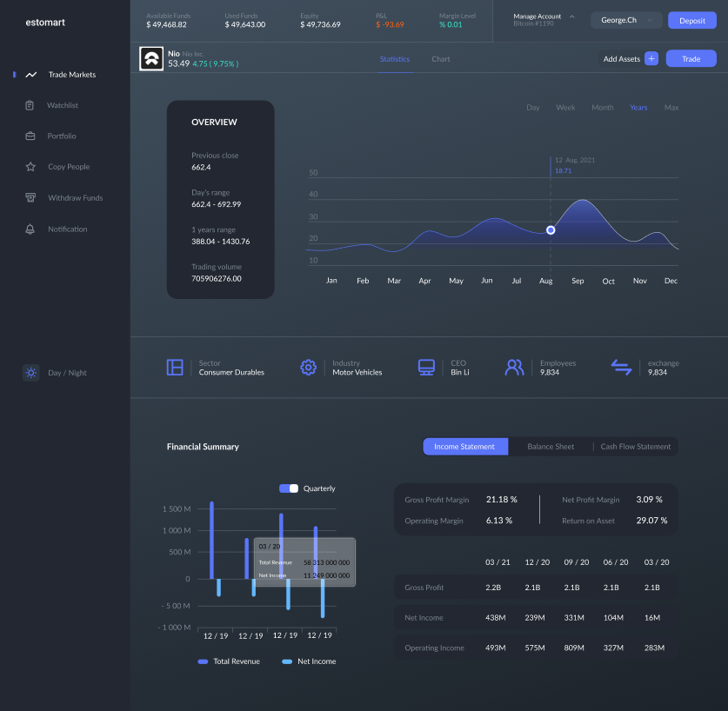Select the Copy People star icon
The width and height of the screenshot is (728, 711).
tap(30, 167)
